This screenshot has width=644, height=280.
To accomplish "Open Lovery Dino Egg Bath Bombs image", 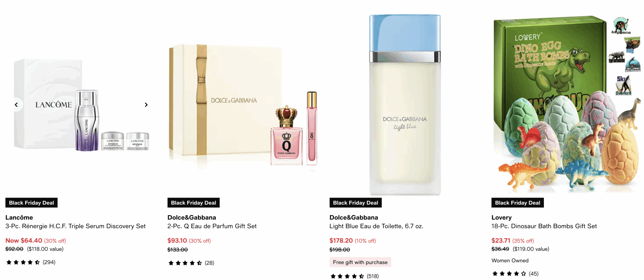I will 567,104.
